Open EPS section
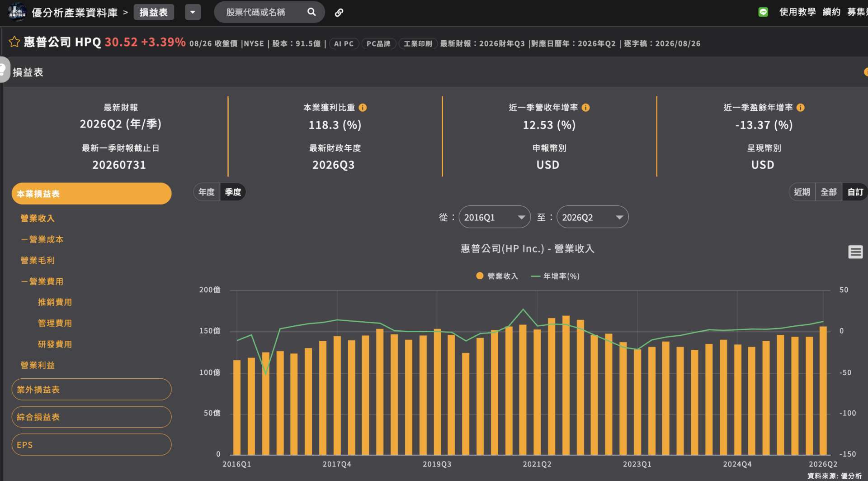Viewport: 868px width, 481px height. click(x=91, y=445)
